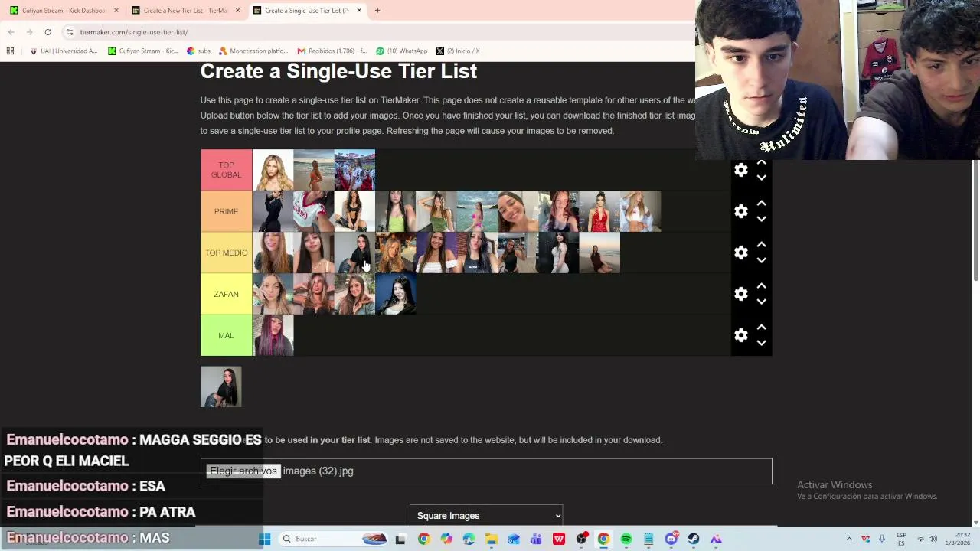Click the TOP MEDIO tier label
980x551 pixels.
[x=226, y=253]
